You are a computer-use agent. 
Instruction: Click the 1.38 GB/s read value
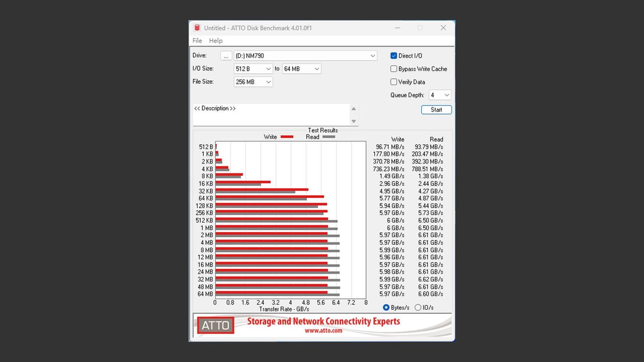pos(431,176)
